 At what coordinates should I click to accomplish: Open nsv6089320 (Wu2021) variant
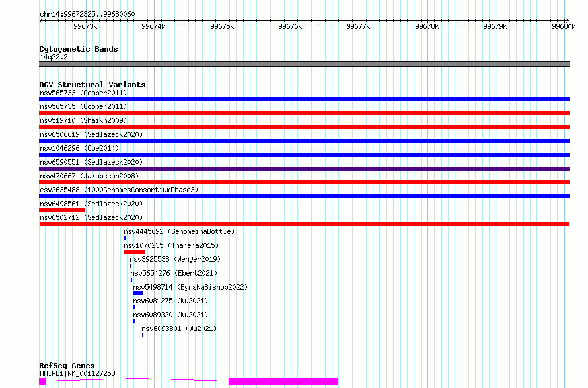pyautogui.click(x=170, y=315)
